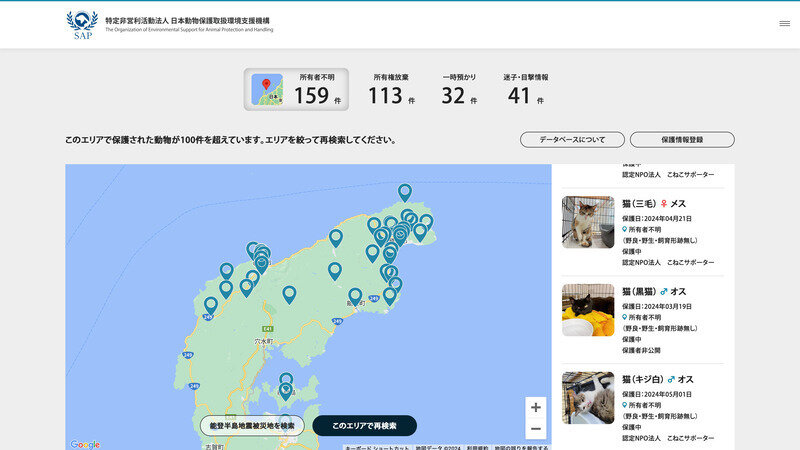
Task: Click 能登半島地震被災地を検索 button
Action: coord(250,426)
